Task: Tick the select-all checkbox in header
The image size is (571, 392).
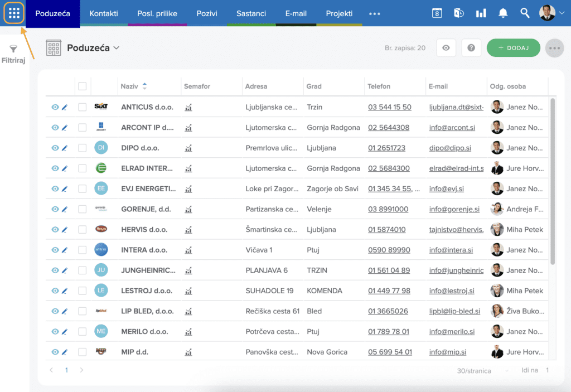Action: [x=83, y=86]
